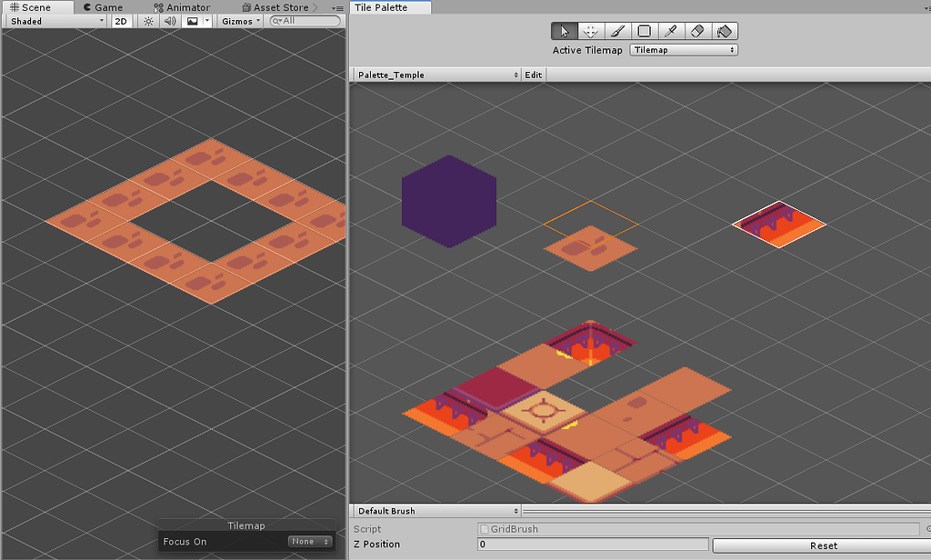Toggle scene lighting with the sun icon
Viewport: 931px width, 560px height.
click(x=147, y=21)
